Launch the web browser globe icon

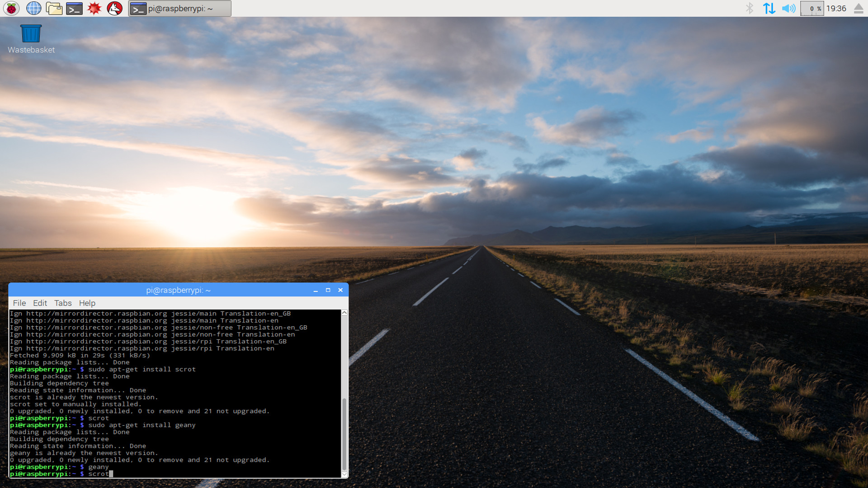(x=33, y=8)
